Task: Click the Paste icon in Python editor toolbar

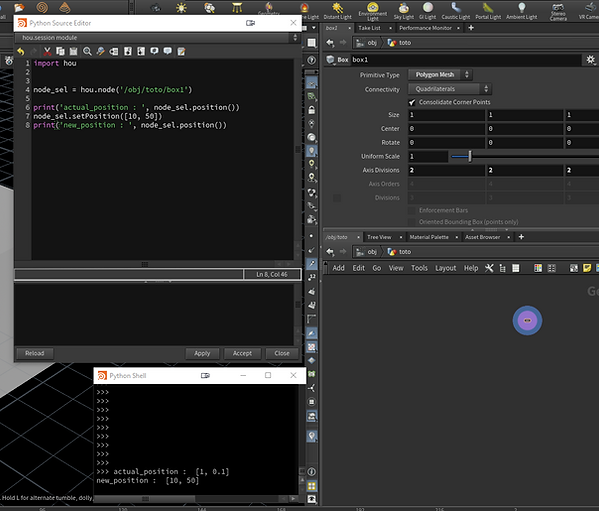Action: 74,51
